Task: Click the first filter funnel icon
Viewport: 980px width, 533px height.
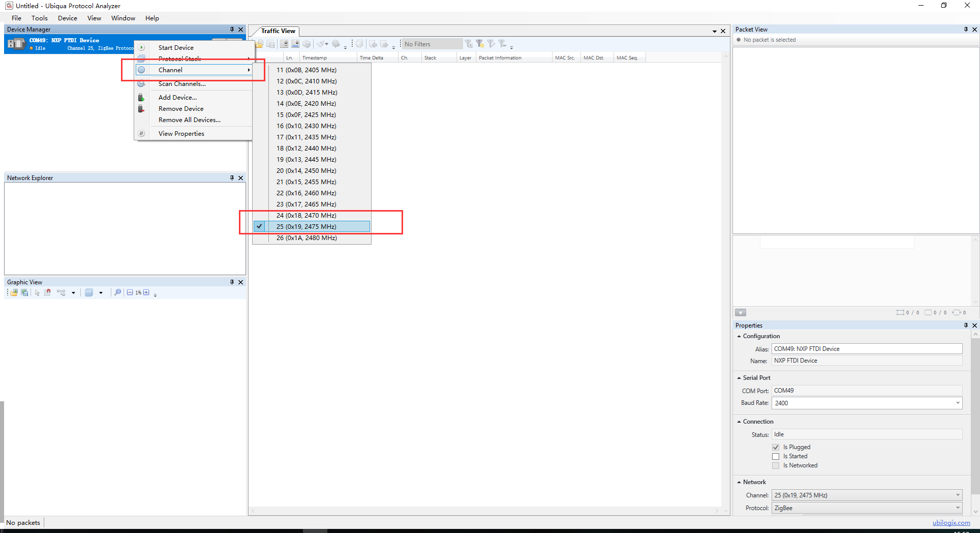Action: [x=469, y=44]
